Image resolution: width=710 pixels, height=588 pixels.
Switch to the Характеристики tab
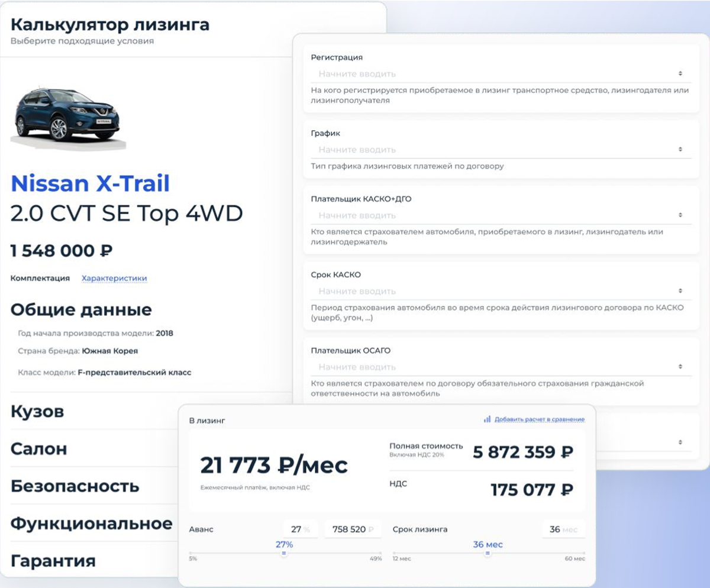114,278
